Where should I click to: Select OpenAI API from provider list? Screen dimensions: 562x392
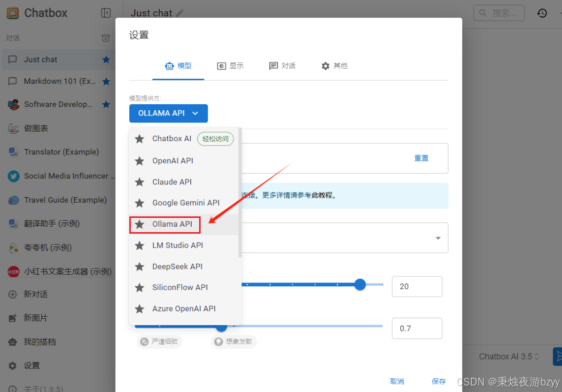[x=183, y=161]
